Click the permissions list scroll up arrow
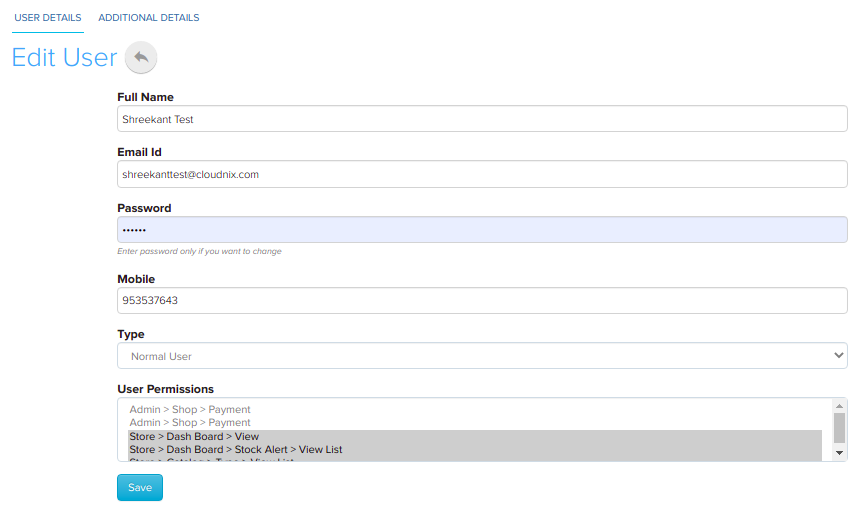 coord(839,406)
